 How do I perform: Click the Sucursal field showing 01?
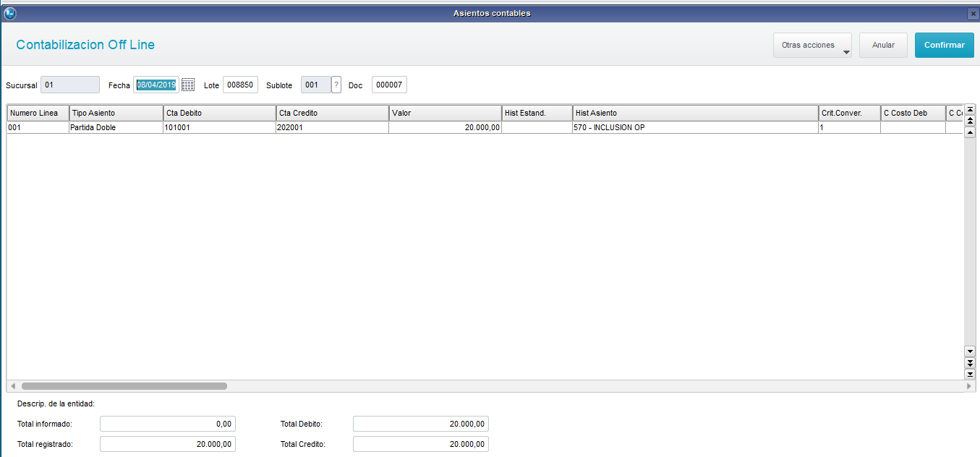pos(70,85)
